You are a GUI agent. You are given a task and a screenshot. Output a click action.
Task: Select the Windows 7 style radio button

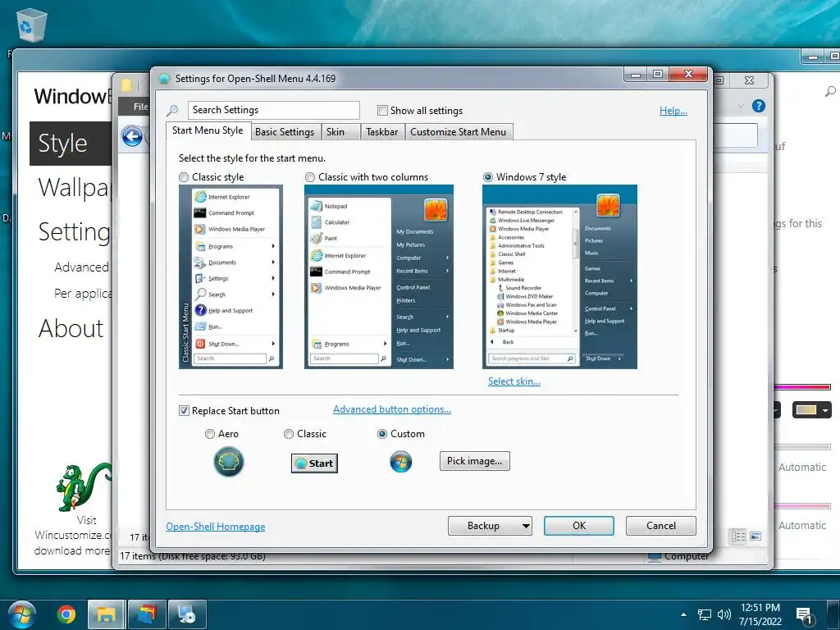coord(488,177)
